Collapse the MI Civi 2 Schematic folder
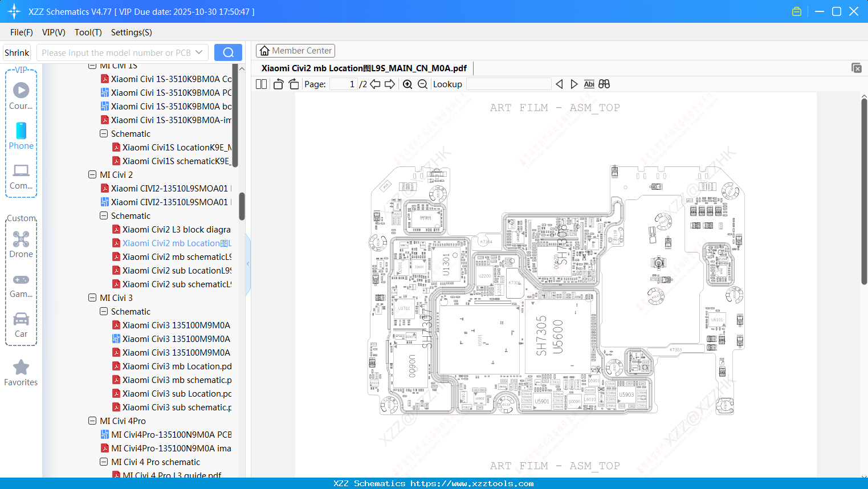This screenshot has height=489, width=868. click(103, 215)
